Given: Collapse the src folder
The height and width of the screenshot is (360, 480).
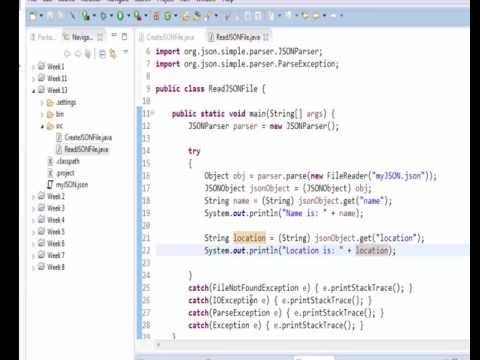Looking at the screenshot, I should click(x=42, y=126).
